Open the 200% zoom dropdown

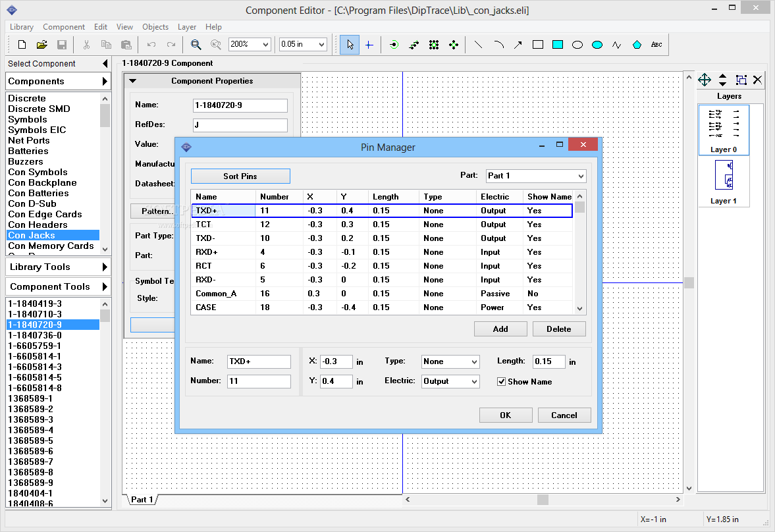pos(265,45)
